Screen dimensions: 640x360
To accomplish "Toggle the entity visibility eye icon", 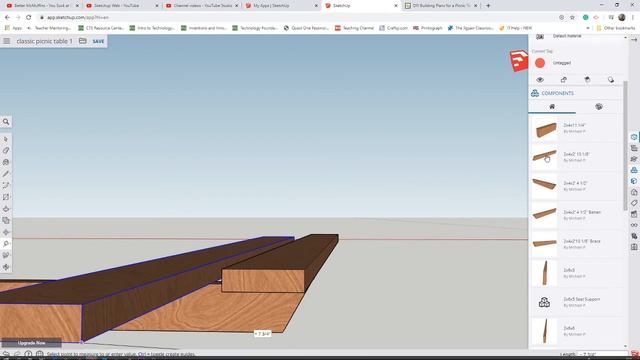I will pyautogui.click(x=540, y=80).
